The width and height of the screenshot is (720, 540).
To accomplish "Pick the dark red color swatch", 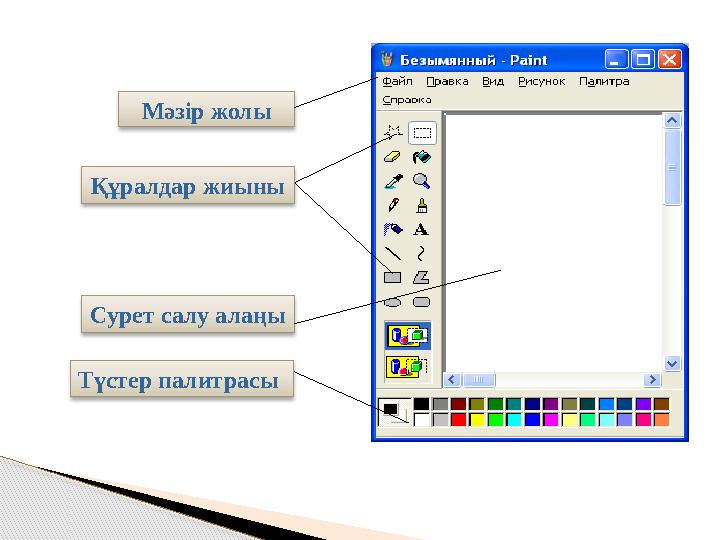I will (x=458, y=404).
